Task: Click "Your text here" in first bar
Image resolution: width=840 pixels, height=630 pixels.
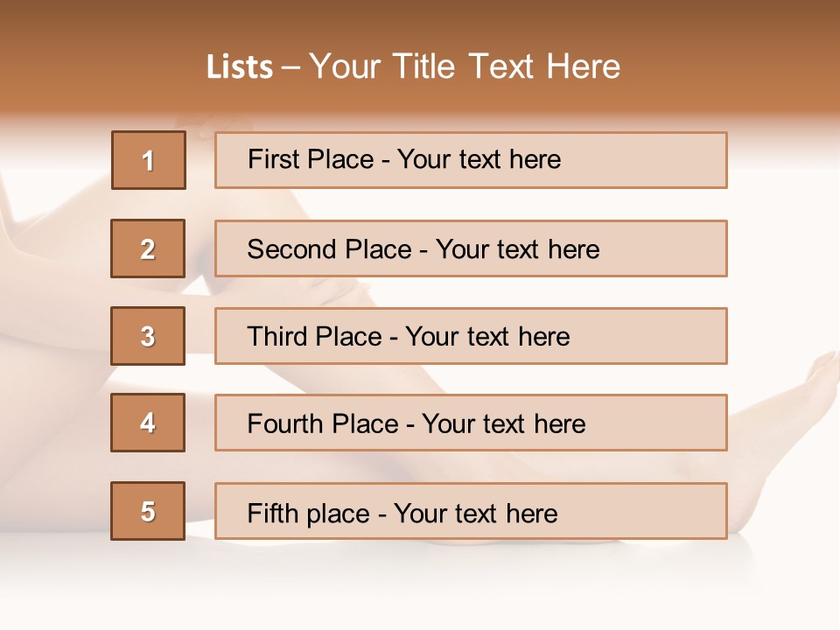Action: 479,159
